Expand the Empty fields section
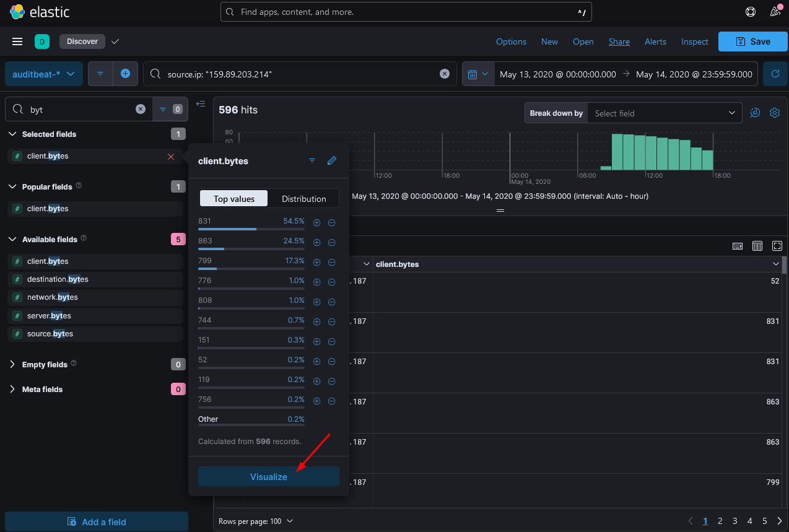789x532 pixels. click(12, 365)
